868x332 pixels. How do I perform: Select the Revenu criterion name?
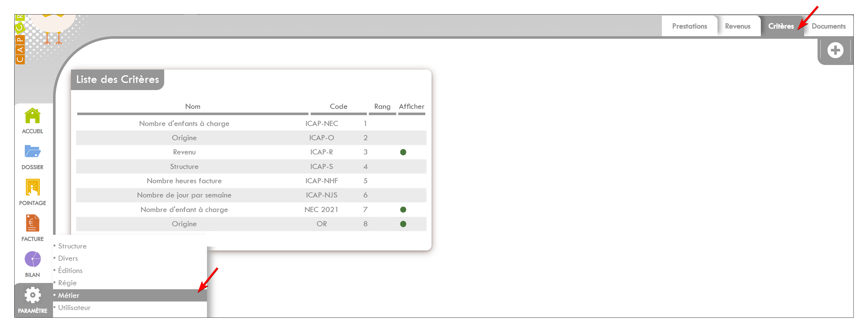coord(184,152)
